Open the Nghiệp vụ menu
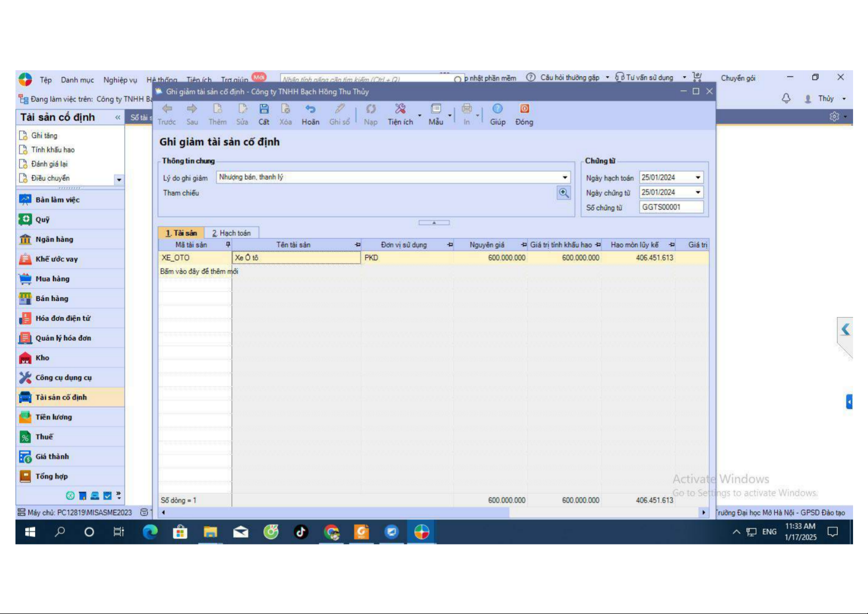 [x=120, y=80]
